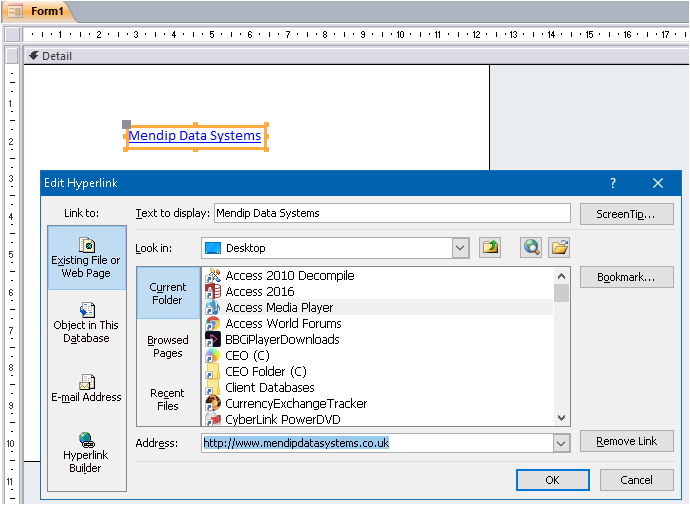This screenshot has width=690, height=505.
Task: Click the form selector box at ruler corner
Action: (x=12, y=34)
